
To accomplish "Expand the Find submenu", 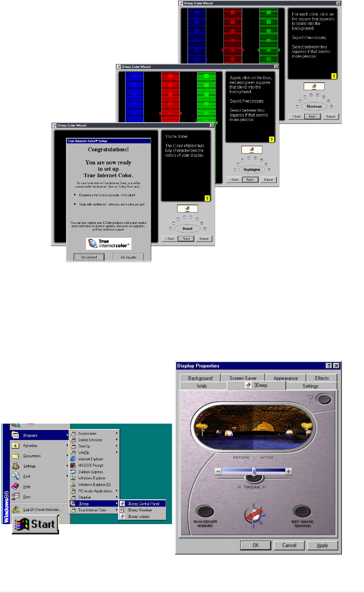I will coord(67,476).
